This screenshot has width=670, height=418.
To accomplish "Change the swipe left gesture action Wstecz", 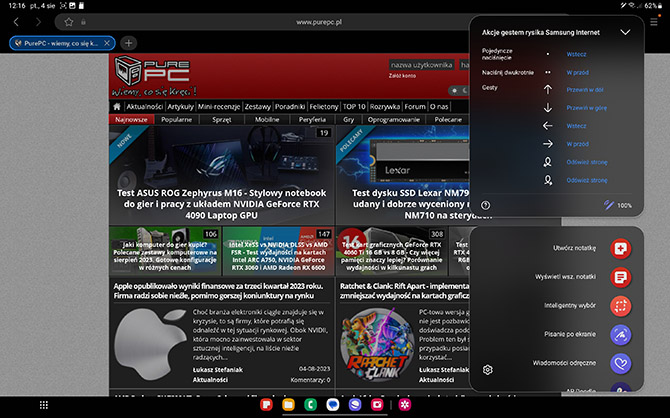I will pyautogui.click(x=576, y=126).
